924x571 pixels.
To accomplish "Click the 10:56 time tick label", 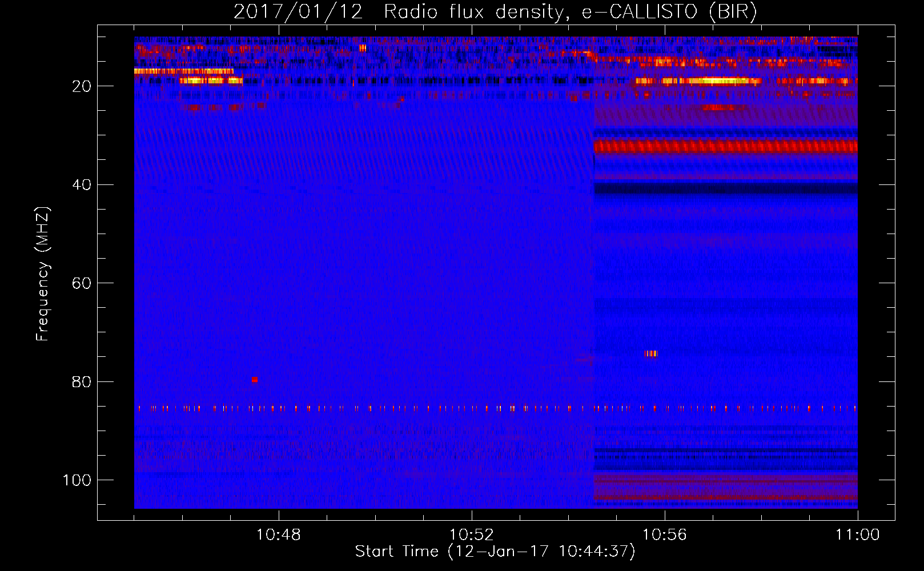I will click(665, 535).
